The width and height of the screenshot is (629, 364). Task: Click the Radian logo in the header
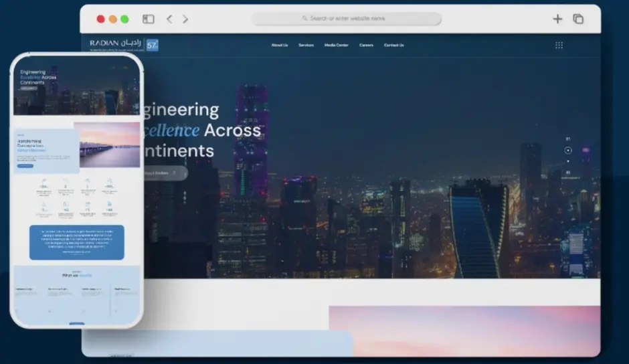point(116,44)
